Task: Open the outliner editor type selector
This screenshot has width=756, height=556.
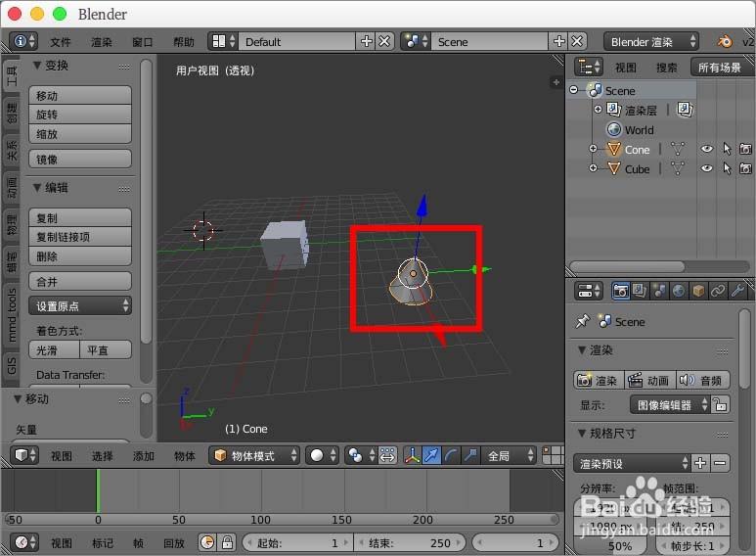Action: (x=589, y=67)
